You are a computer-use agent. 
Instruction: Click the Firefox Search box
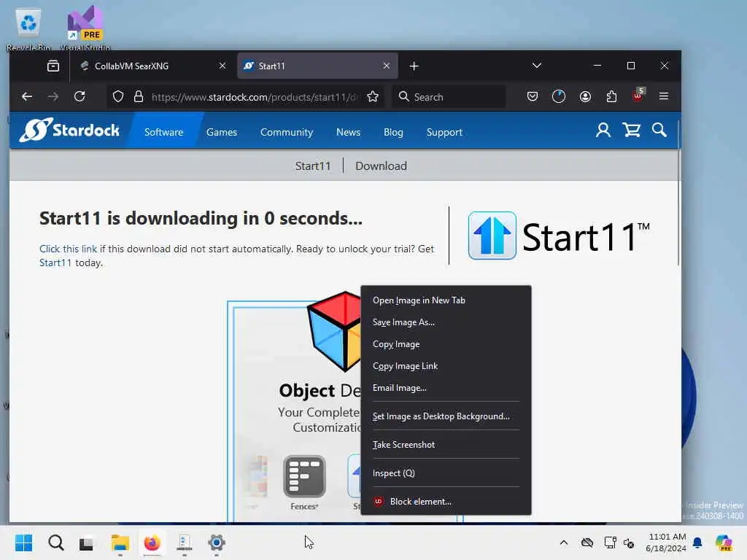pos(449,97)
